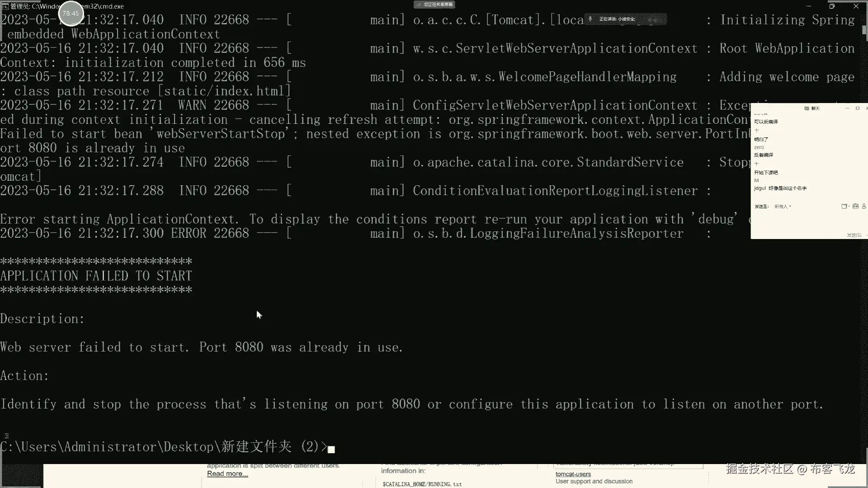Viewport: 868px width, 488px height.
Task: Click the microphone icon in speaker indicator
Action: click(x=590, y=19)
